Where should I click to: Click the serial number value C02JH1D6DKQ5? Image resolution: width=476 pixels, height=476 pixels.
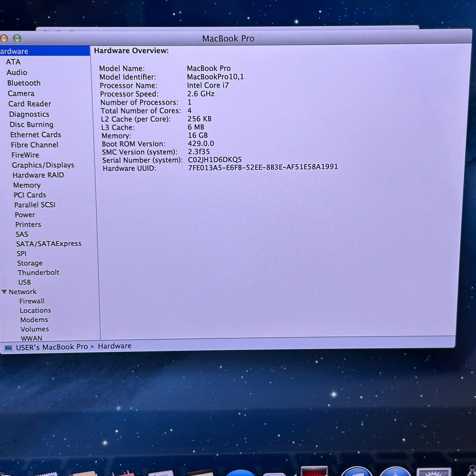pyautogui.click(x=215, y=160)
